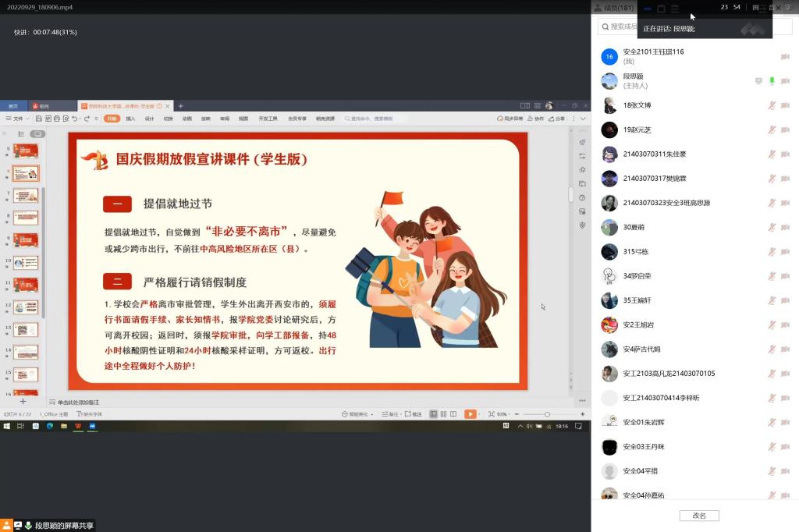Click the slideshow play button in status bar
799x532 pixels.
(471, 414)
